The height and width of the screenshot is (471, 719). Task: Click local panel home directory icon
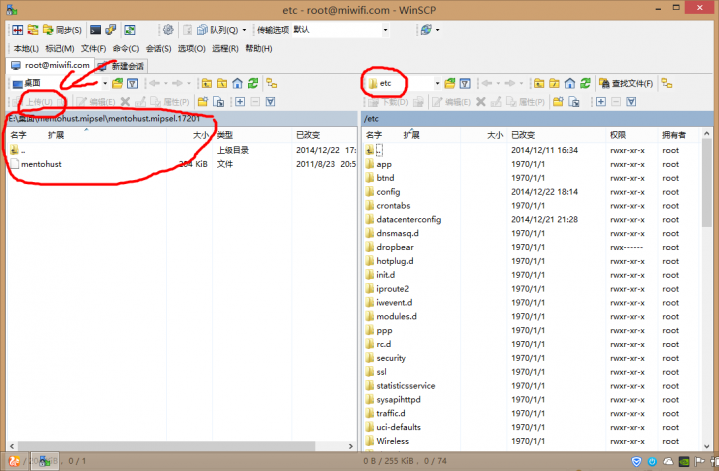(237, 83)
